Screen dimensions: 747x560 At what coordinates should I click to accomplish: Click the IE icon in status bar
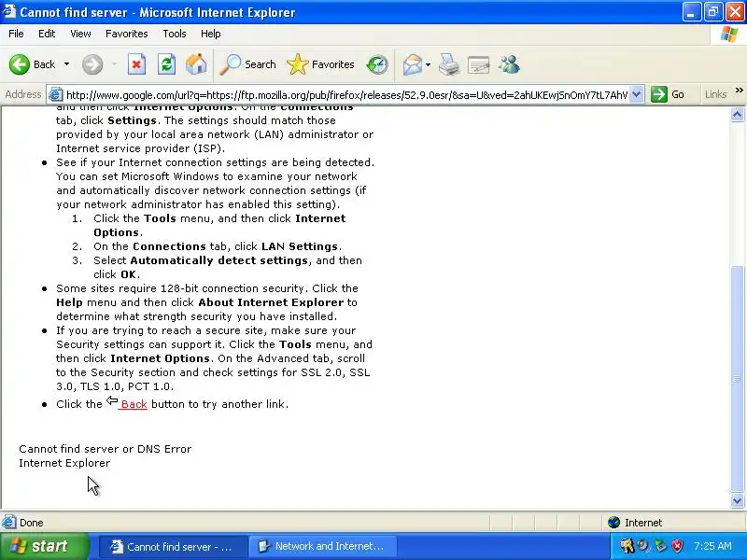8,523
